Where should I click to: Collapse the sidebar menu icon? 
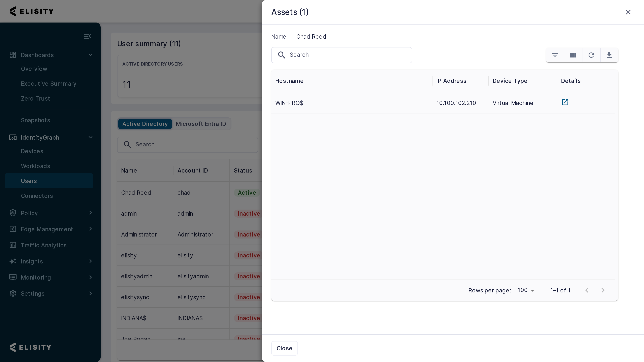click(87, 36)
